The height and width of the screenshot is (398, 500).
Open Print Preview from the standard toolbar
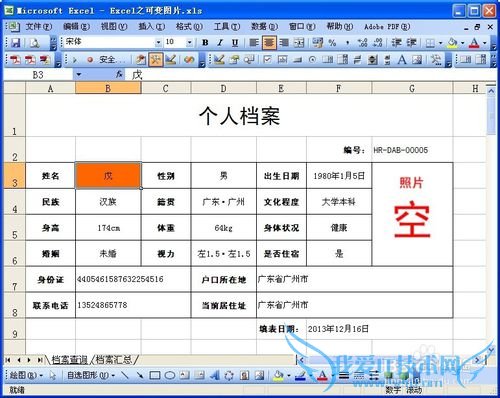(35, 42)
